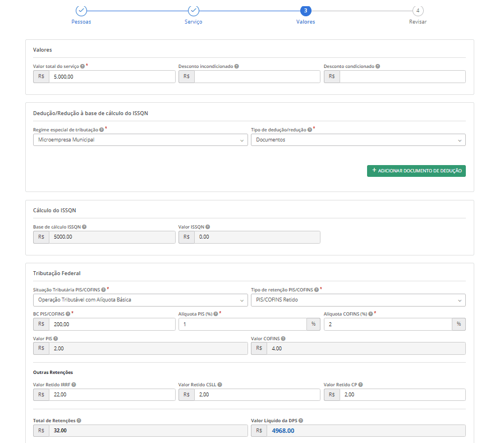Viewport: 504px width, 443px height.
Task: Click help icon beside Base de cálculo ISSQN
Action: (84, 227)
